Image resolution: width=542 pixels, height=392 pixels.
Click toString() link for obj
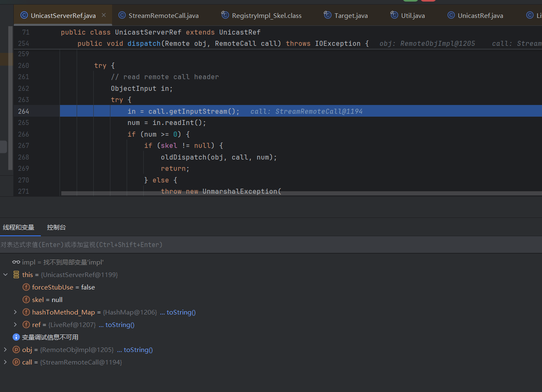(138, 350)
